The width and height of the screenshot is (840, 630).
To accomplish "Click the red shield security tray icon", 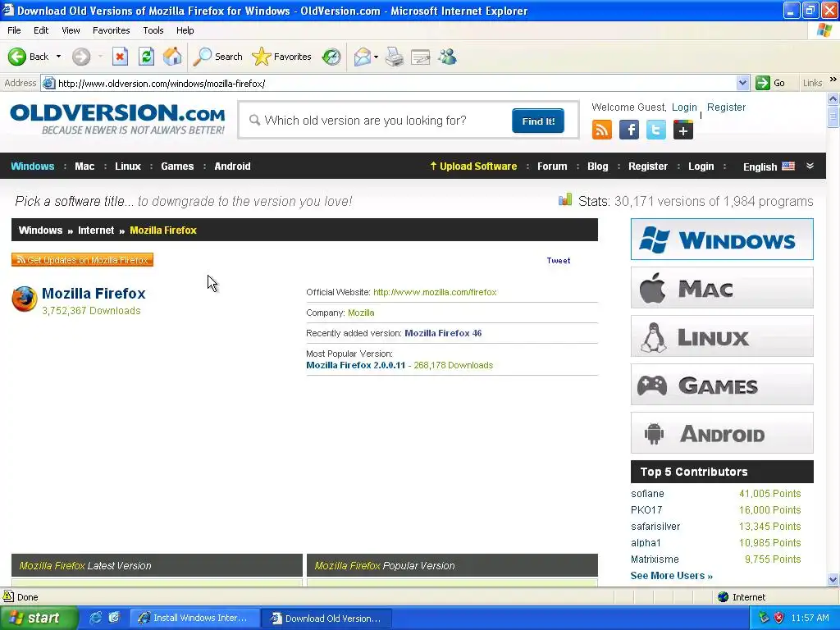I will tap(778, 618).
